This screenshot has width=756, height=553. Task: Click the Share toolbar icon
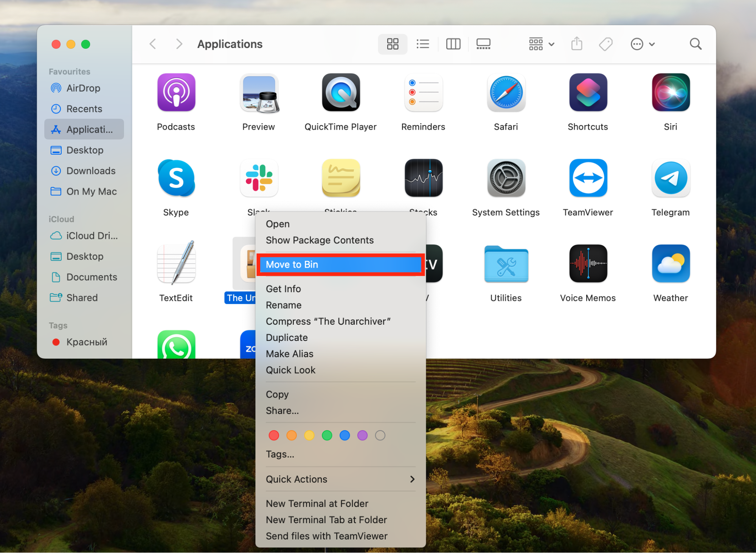tap(576, 43)
